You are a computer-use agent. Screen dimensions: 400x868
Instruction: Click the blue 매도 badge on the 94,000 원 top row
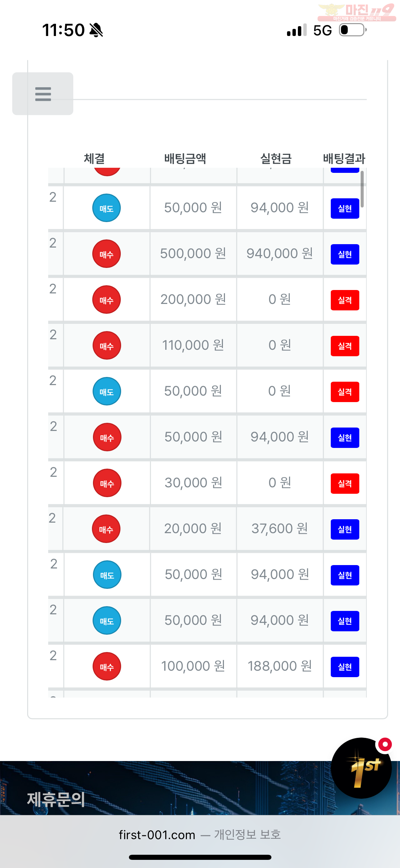point(107,208)
